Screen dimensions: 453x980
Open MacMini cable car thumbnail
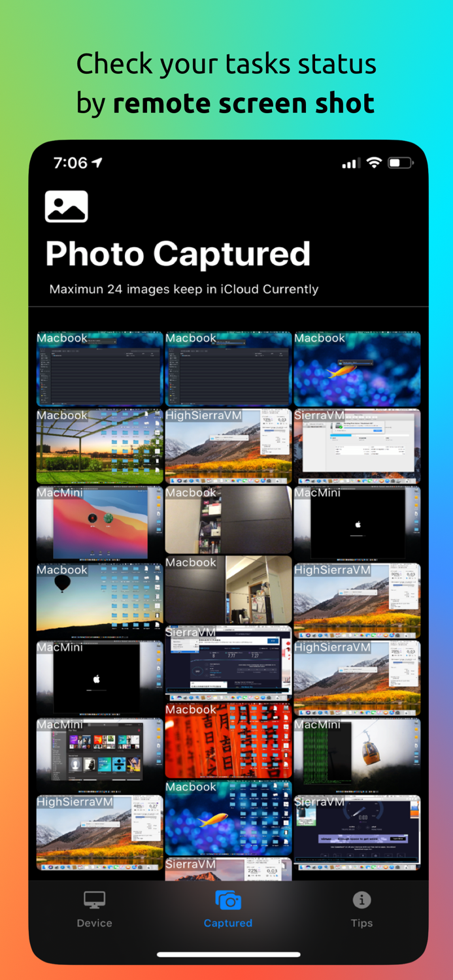[357, 755]
